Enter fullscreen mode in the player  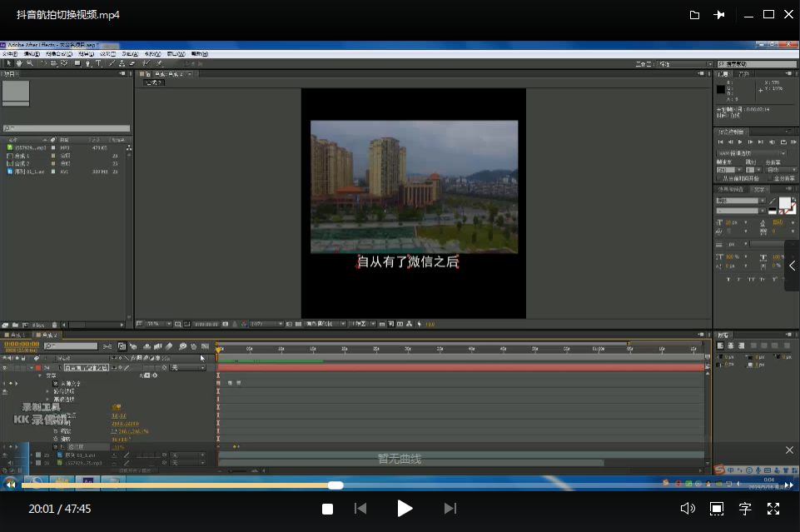pos(773,509)
